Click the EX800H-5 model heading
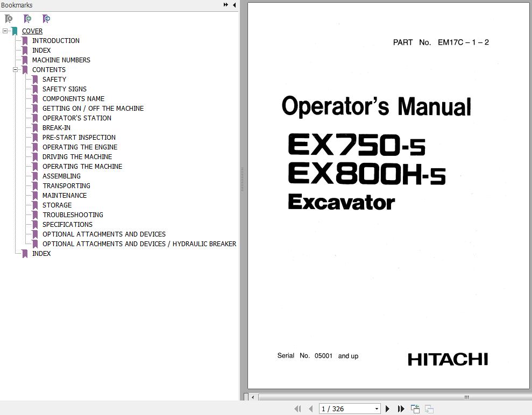The image size is (532, 415). [x=367, y=174]
